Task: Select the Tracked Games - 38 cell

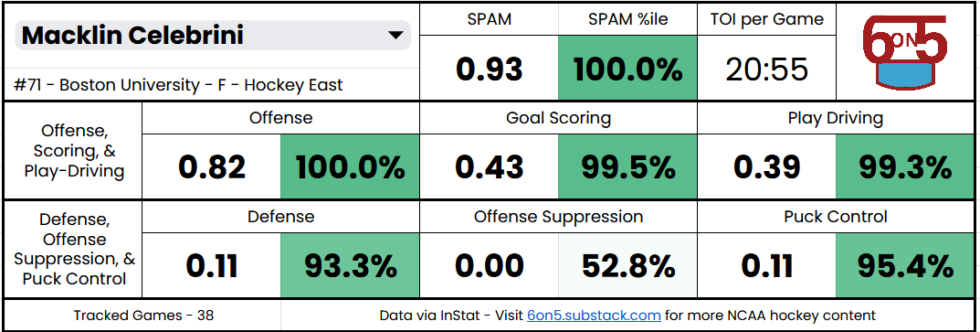Action: [143, 316]
